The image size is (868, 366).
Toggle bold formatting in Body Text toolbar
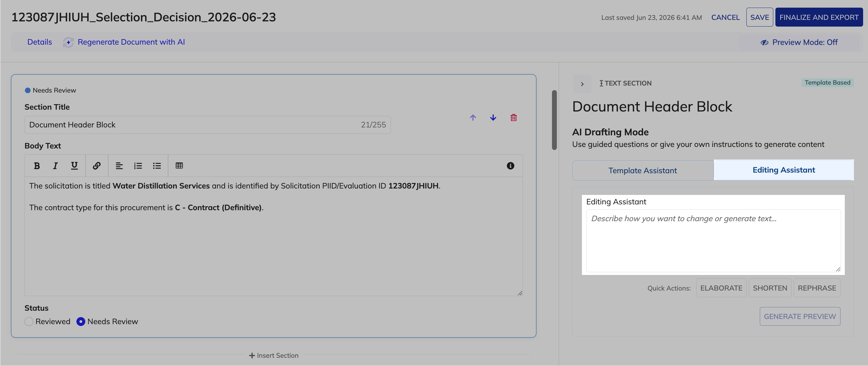(37, 166)
